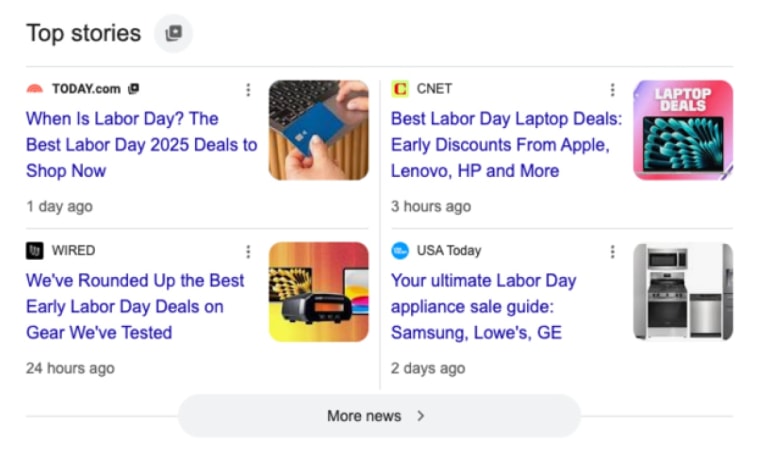Click the WIRED gear thumbnail image
Screen dimensions: 760x471
point(318,291)
